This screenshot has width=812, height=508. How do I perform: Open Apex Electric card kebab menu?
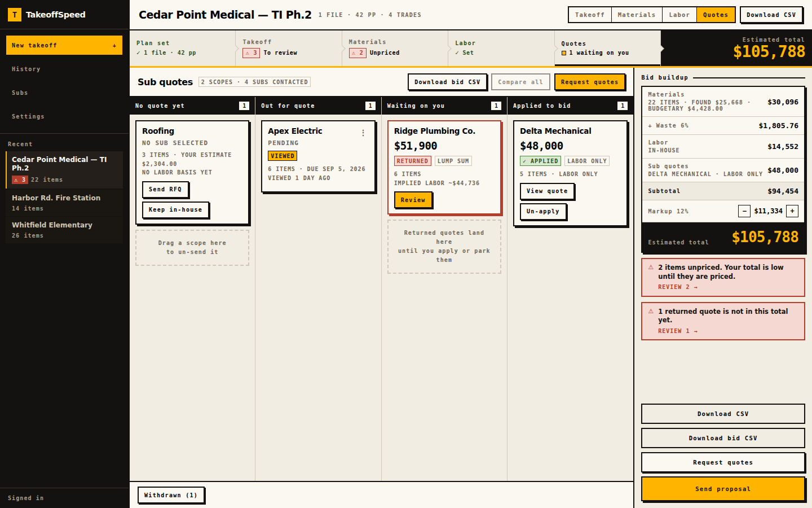pyautogui.click(x=363, y=133)
